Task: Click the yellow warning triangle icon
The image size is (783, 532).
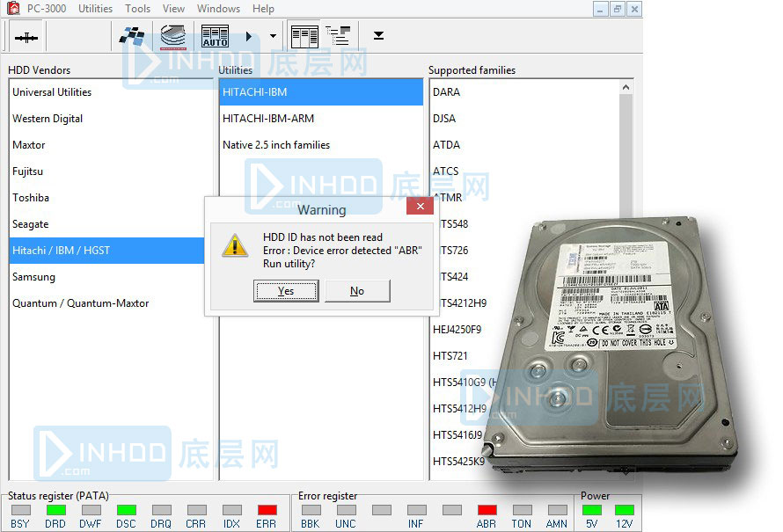Action: coord(234,244)
